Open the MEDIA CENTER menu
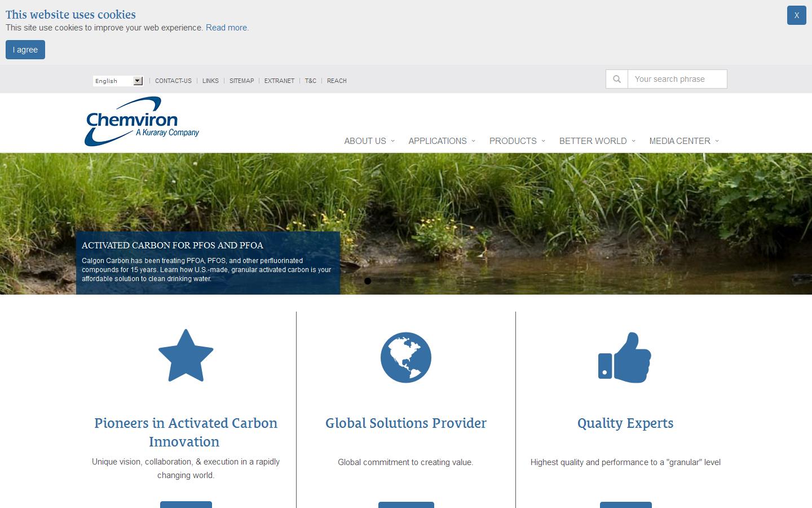 [x=680, y=141]
